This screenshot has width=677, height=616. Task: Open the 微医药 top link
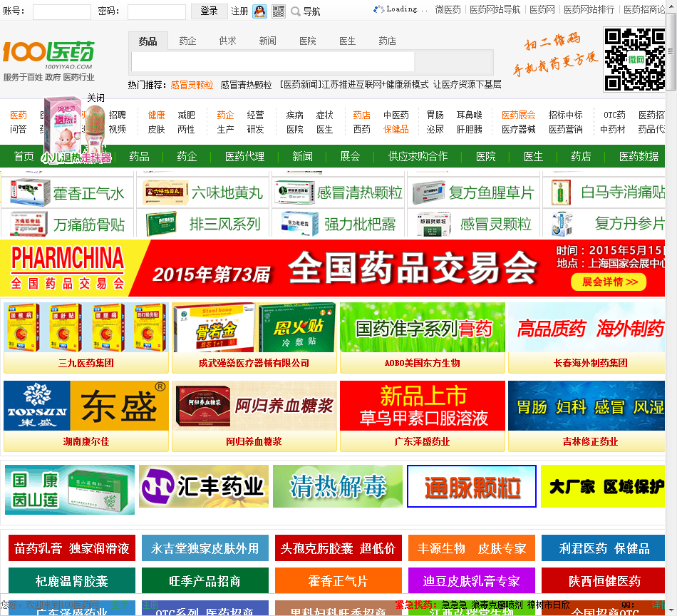tap(448, 9)
